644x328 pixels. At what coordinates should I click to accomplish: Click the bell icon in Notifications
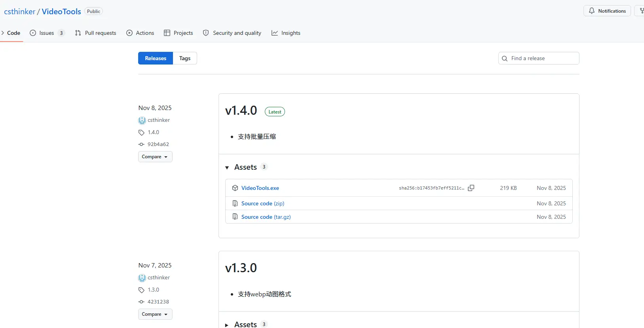point(592,11)
